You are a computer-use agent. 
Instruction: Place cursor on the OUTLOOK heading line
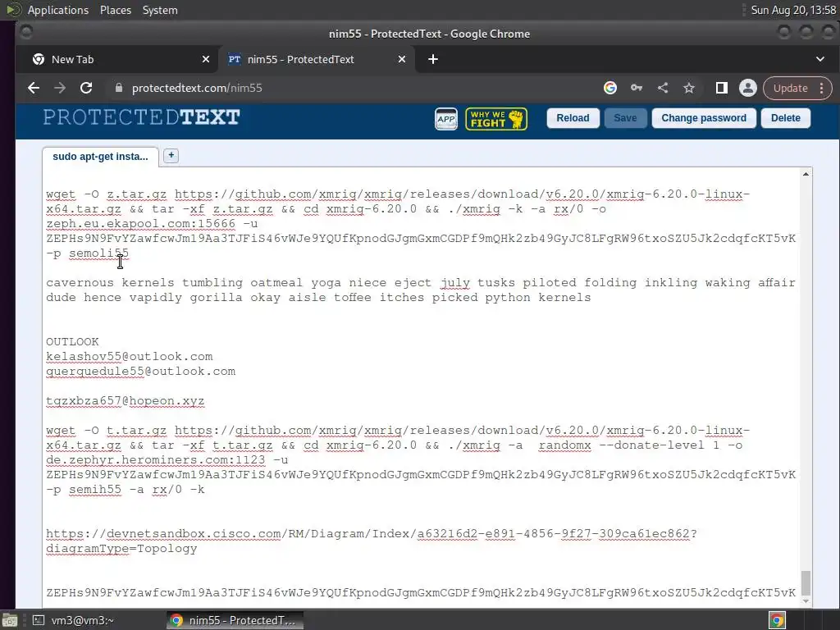tap(72, 342)
